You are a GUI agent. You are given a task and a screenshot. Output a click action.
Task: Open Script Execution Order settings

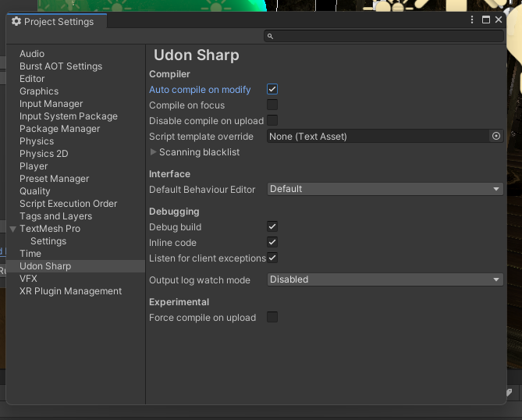coord(68,204)
